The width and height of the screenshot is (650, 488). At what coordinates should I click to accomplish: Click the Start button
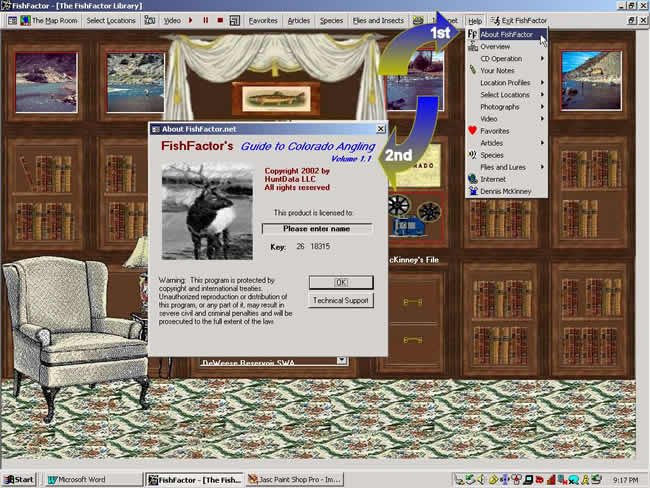[x=19, y=480]
